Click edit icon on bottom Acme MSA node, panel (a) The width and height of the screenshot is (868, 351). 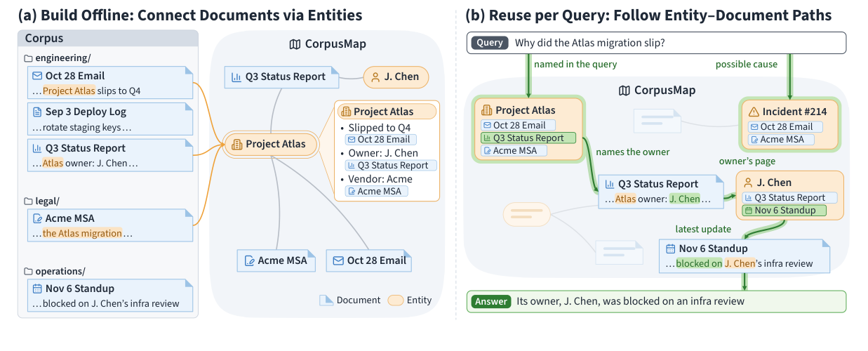coord(249,260)
